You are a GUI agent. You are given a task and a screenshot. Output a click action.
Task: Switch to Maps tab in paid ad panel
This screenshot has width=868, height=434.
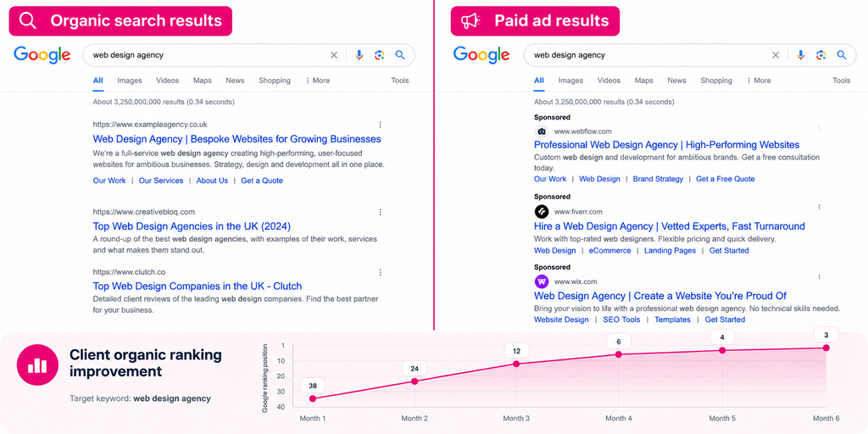pos(644,81)
